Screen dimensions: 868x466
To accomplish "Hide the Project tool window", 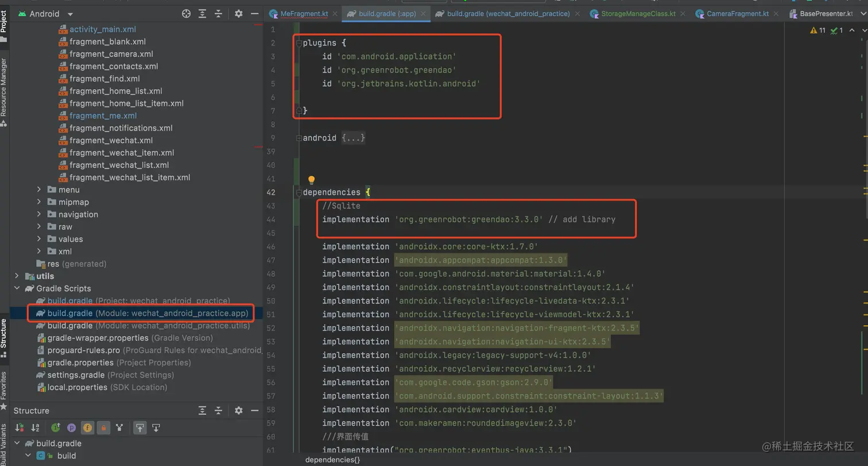I will click(x=255, y=14).
